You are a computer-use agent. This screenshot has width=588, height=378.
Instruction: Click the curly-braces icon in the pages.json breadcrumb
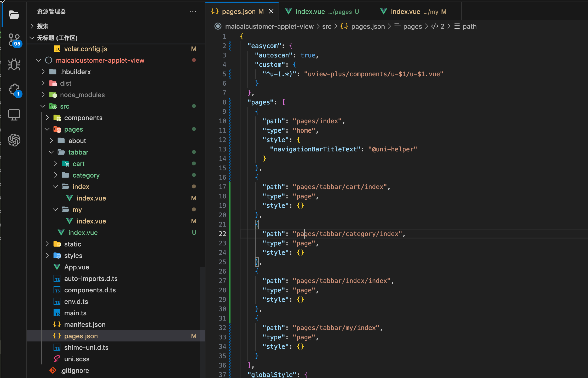pos(344,26)
